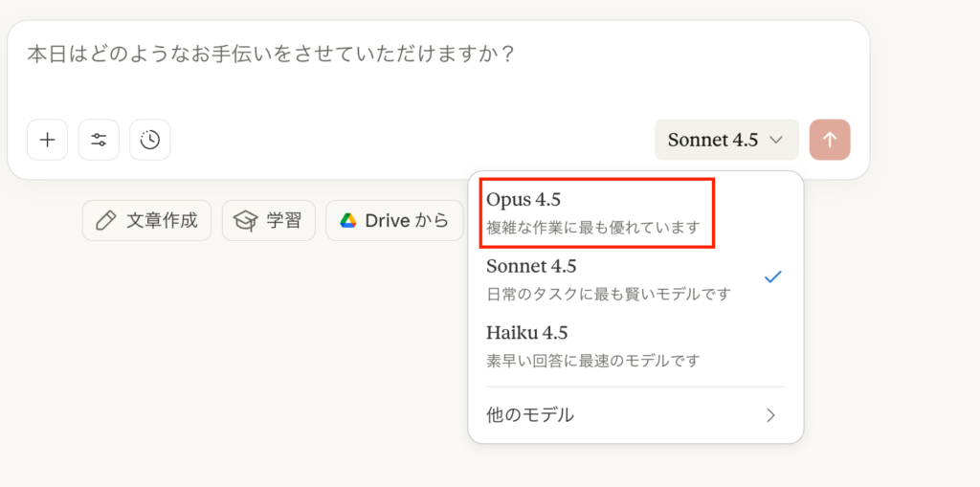Click the blue checkmark beside Sonnet 4.5
This screenshot has width=980, height=487.
tap(773, 277)
